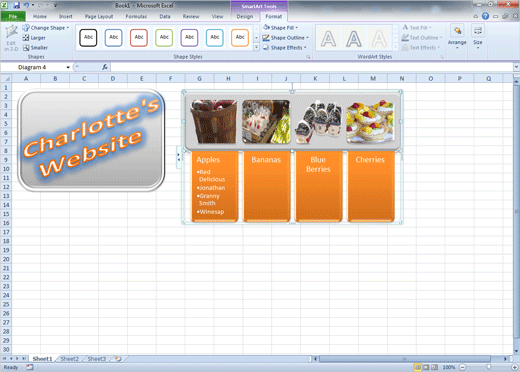Switch to the Design ribbon tab

coord(245,16)
